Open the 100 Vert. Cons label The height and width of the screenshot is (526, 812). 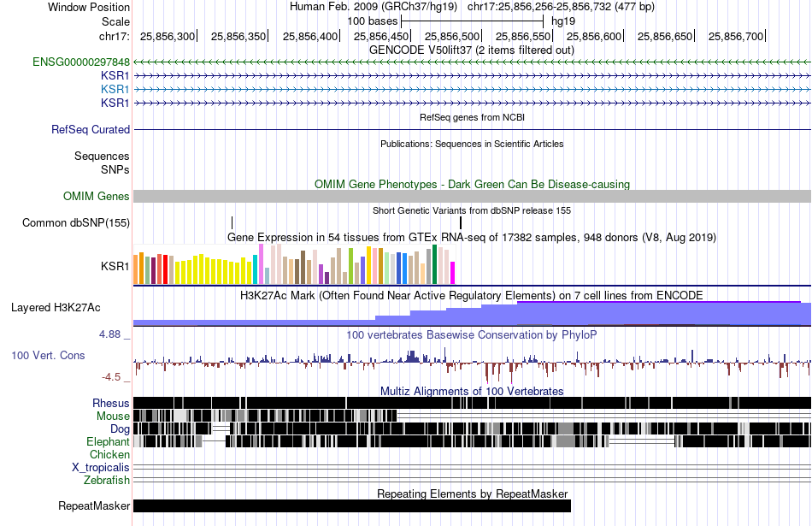click(48, 356)
